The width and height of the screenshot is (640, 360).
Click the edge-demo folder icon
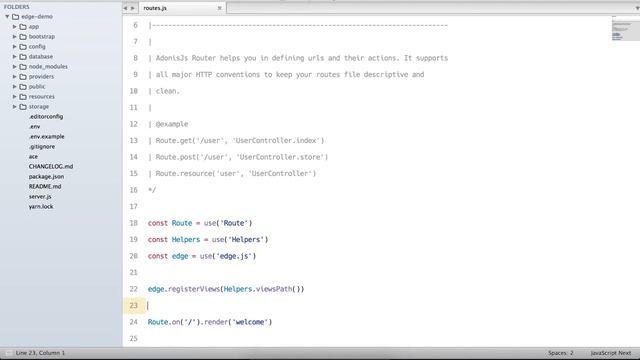(x=16, y=17)
